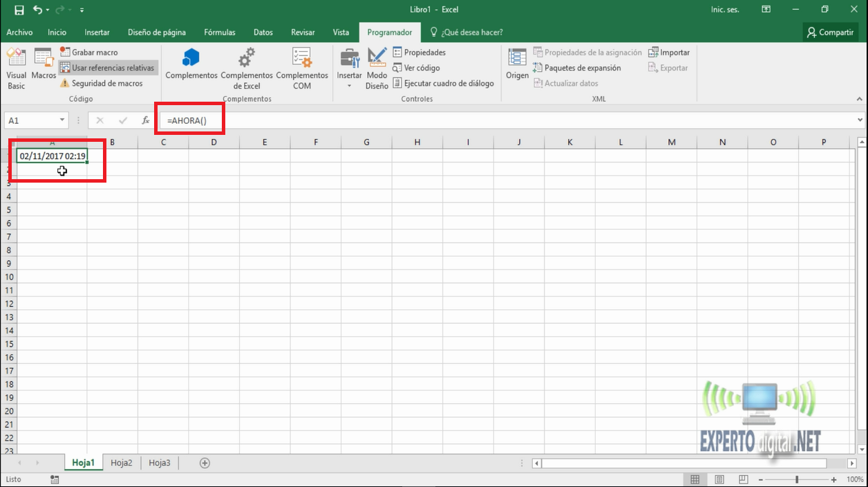Click Ver código in Controles group
Viewport: 868px width, 487px height.
pos(416,68)
